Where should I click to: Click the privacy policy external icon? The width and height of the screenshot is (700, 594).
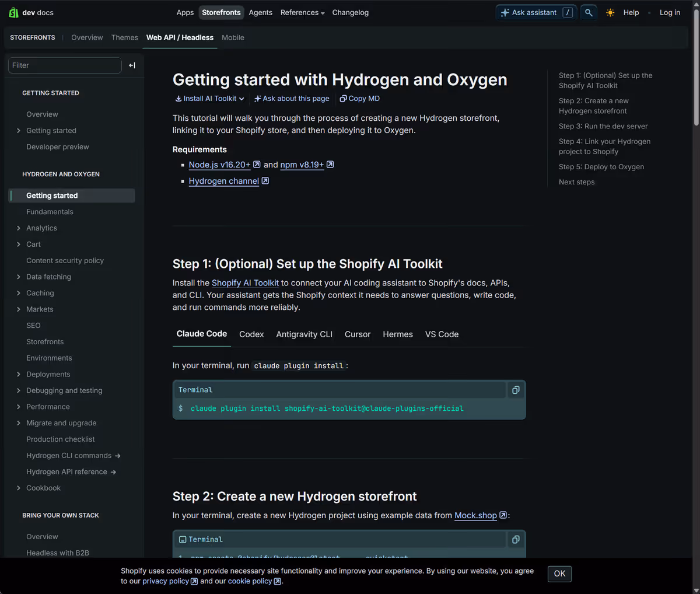(194, 581)
